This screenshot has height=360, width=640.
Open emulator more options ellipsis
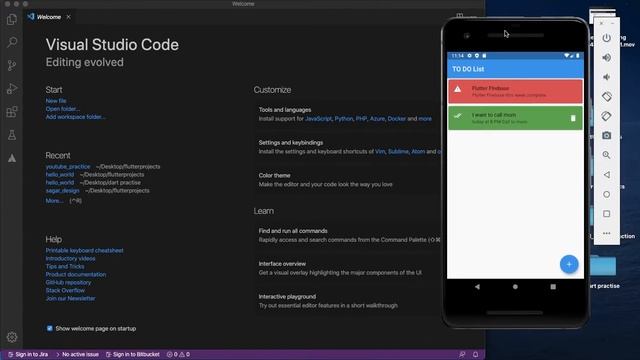[607, 233]
